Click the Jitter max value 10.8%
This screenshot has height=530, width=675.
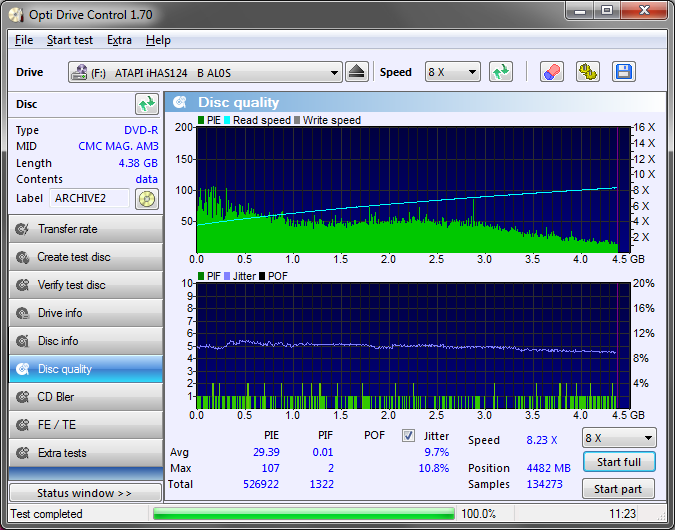coord(434,468)
